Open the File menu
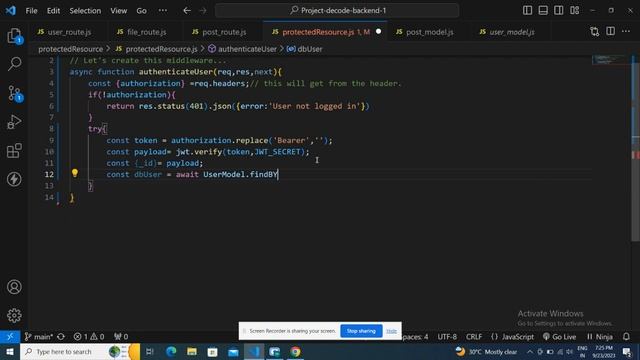 click(x=31, y=11)
